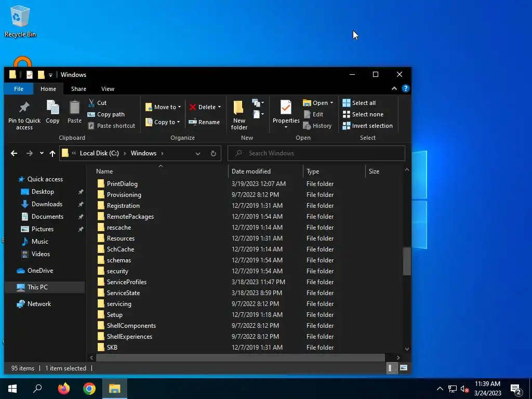The image size is (532, 399).
Task: Click the Cut scissors command
Action: click(x=97, y=103)
